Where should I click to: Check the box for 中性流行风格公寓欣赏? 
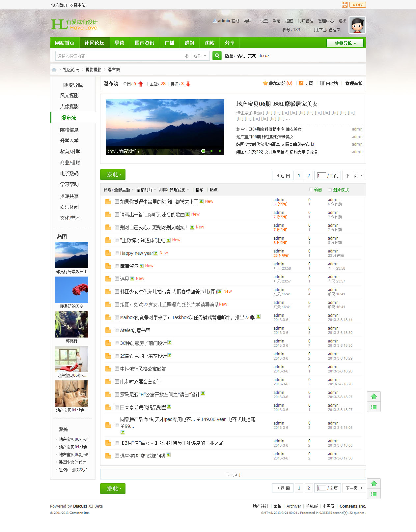click(x=117, y=369)
